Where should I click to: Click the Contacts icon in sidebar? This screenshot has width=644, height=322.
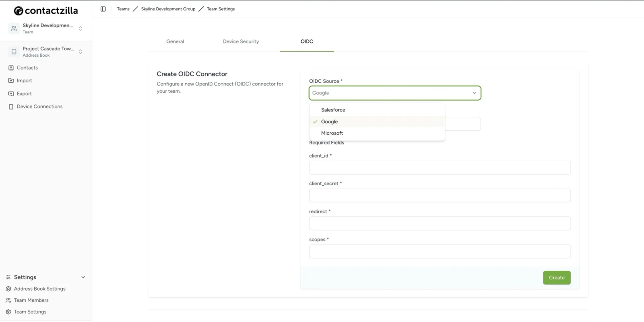(x=11, y=68)
